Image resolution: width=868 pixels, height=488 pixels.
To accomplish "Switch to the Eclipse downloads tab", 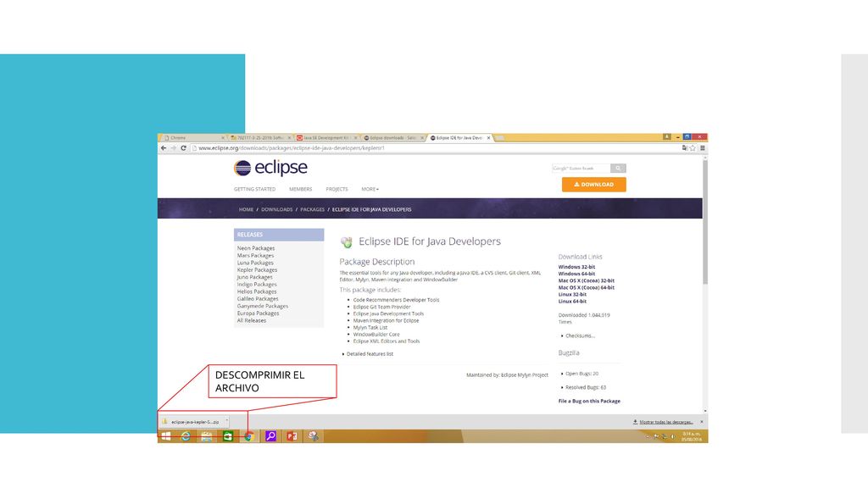I will (392, 138).
